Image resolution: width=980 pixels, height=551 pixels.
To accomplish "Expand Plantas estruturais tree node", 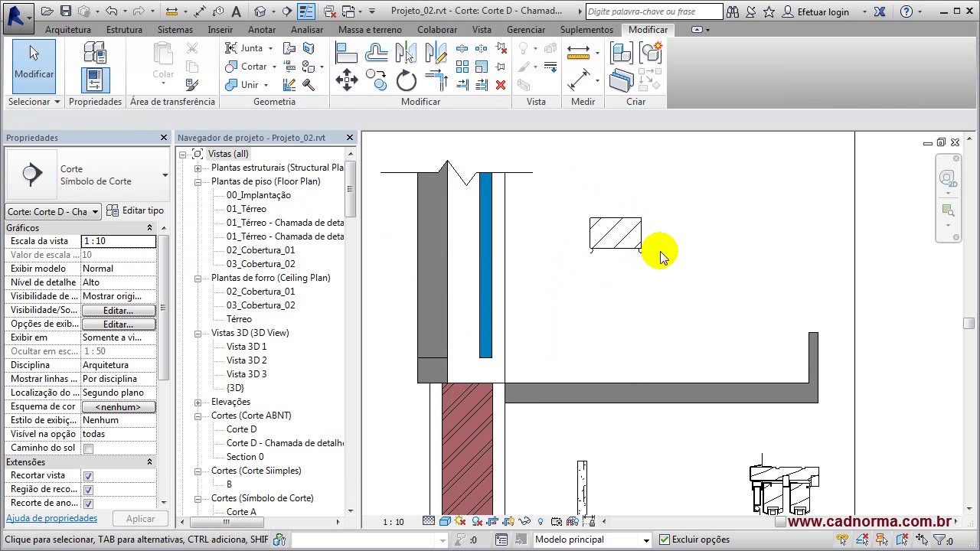I will (x=198, y=168).
